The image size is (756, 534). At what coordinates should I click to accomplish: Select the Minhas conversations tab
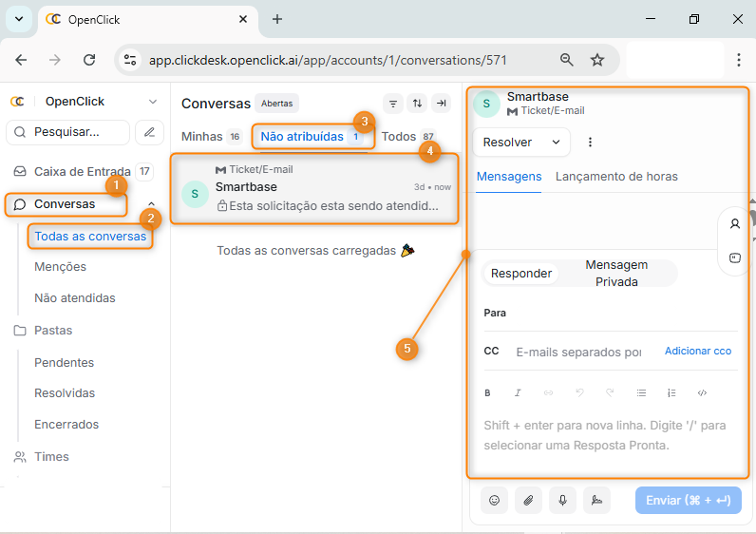(x=201, y=137)
